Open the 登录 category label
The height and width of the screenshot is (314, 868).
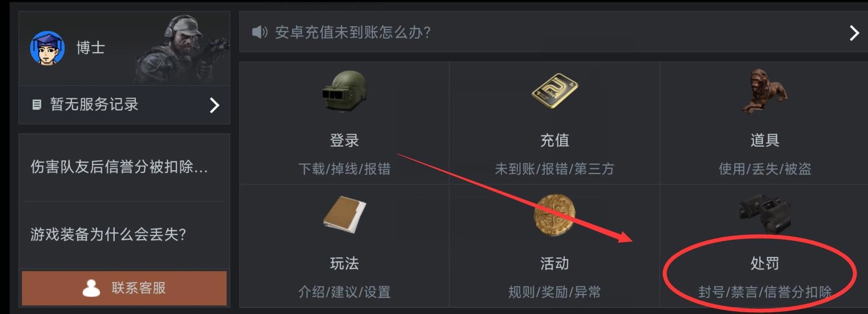[344, 140]
